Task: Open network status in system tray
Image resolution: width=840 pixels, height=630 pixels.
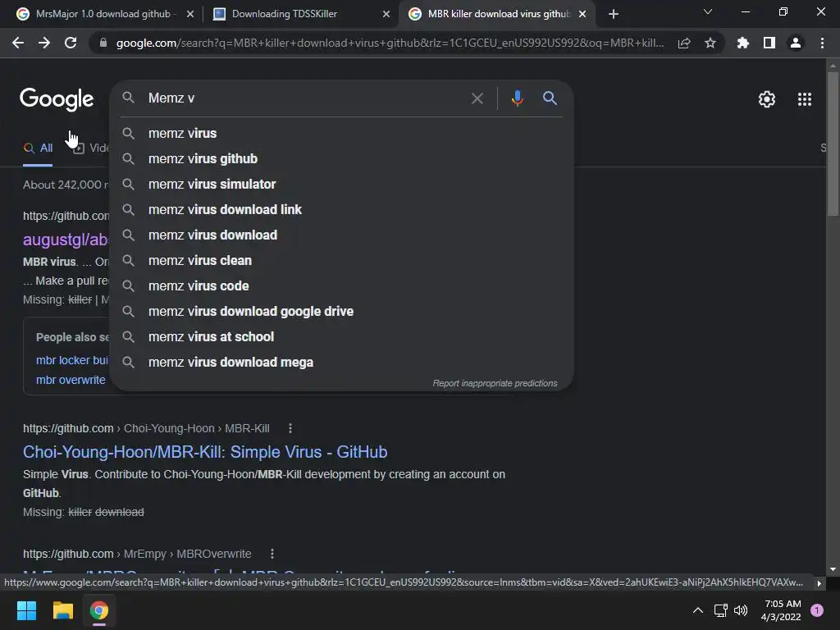Action: pyautogui.click(x=720, y=610)
